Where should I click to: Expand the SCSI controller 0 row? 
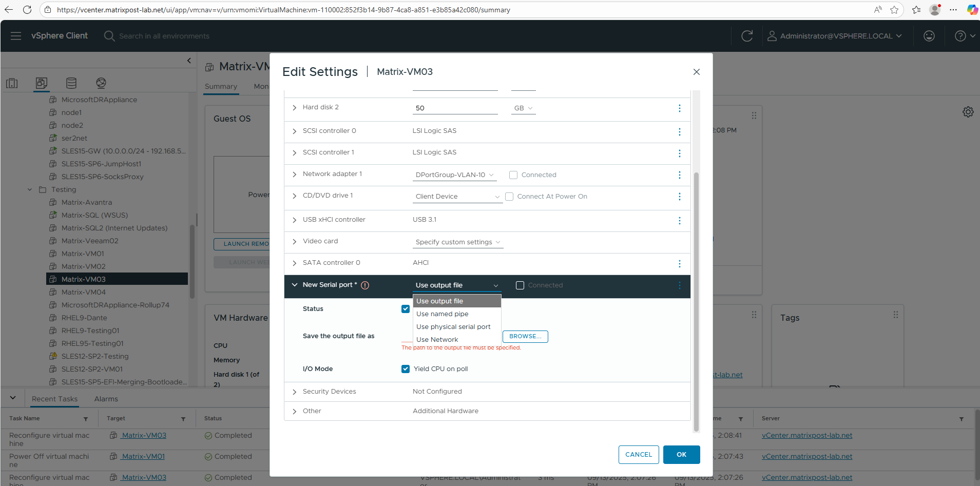(294, 131)
